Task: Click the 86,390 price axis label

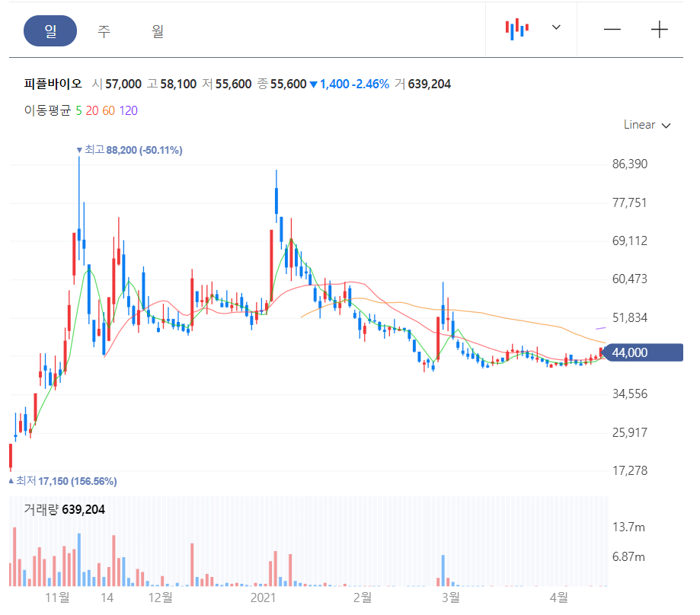Action: 629,164
